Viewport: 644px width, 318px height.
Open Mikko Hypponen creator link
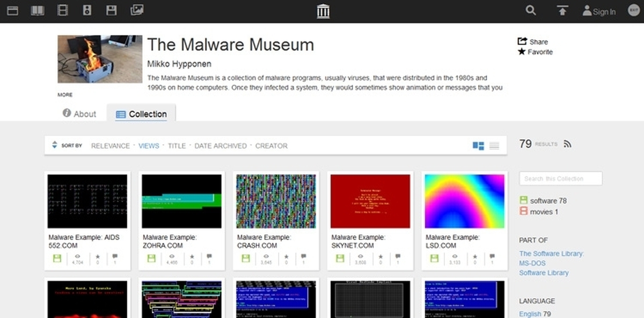[x=179, y=64]
